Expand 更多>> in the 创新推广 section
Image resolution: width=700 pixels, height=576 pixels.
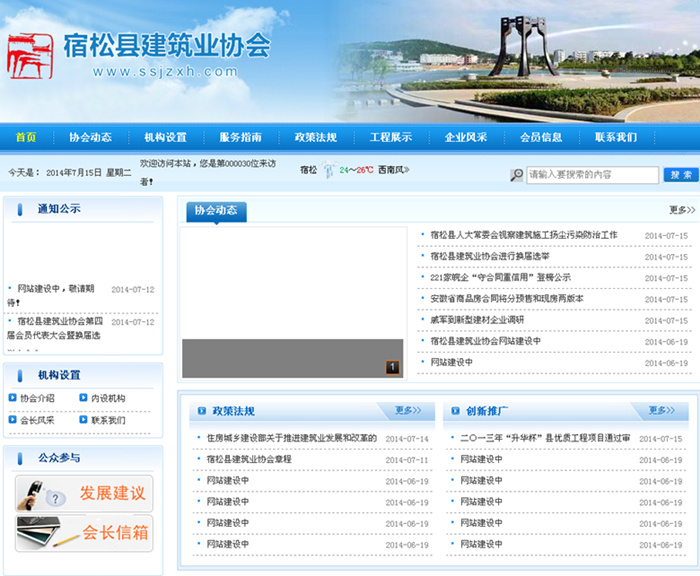(x=661, y=410)
